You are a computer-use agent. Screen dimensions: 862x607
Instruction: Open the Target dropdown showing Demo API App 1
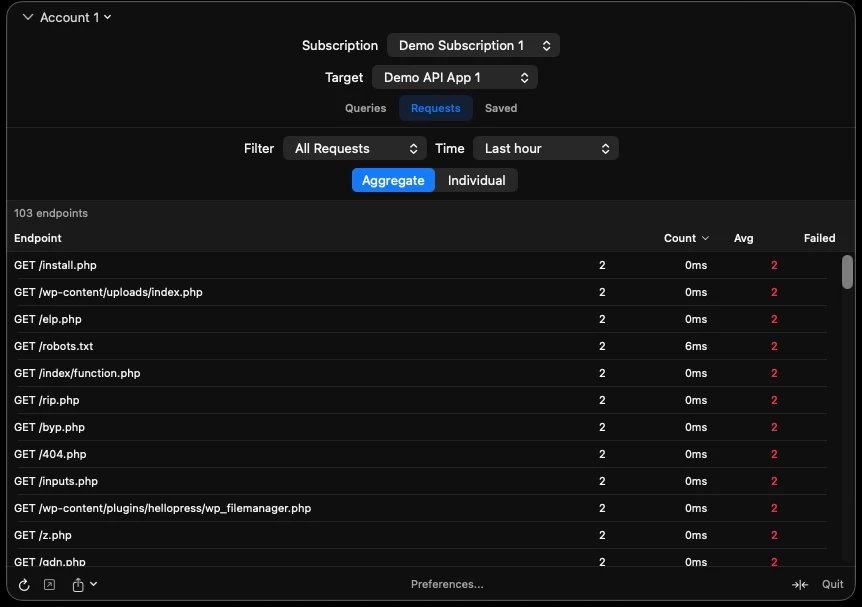[x=455, y=77]
